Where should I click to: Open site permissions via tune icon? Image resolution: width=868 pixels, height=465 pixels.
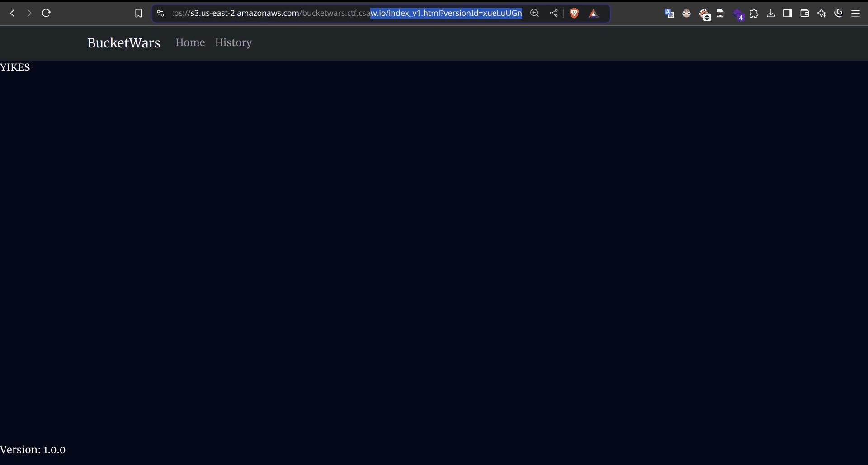coord(160,14)
